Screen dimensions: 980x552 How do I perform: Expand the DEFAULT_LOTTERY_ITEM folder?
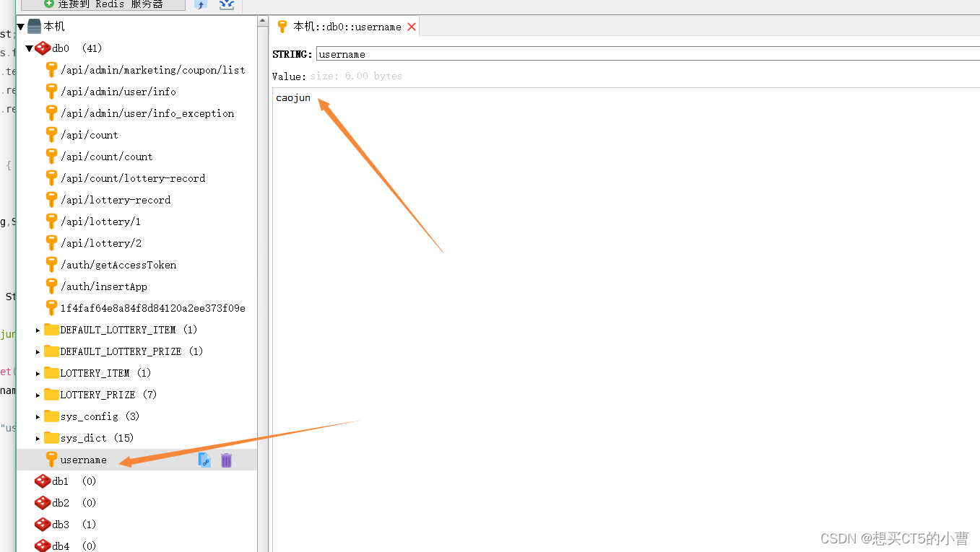pyautogui.click(x=38, y=330)
